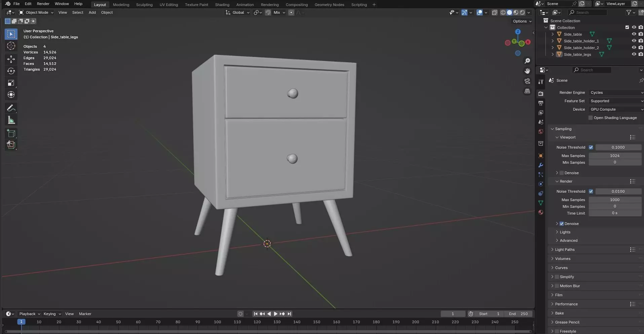Enable Simplify checkbox
This screenshot has width=644, height=334.
tap(557, 277)
